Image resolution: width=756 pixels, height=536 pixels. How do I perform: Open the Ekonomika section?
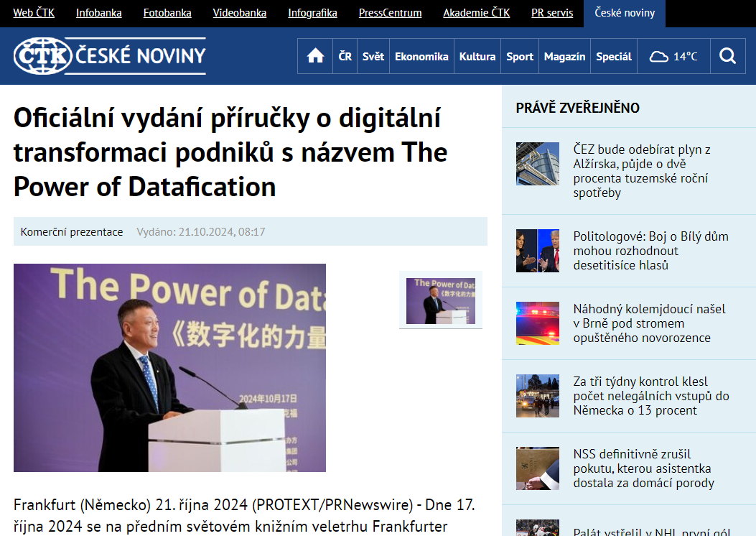[x=421, y=56]
